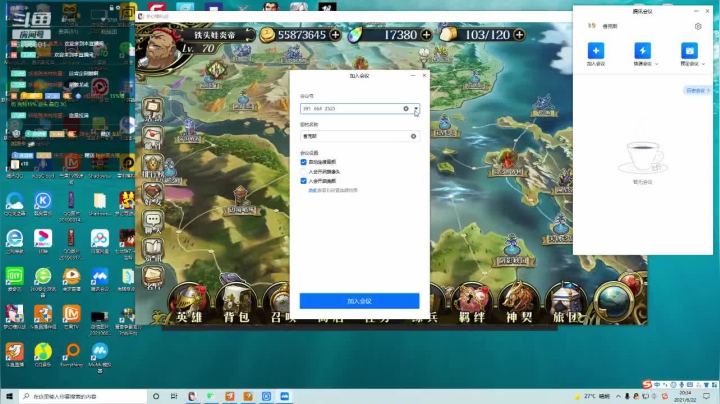Open the chat speech-bubble icon in game sidebar
This screenshot has height=404, width=720.
(153, 223)
